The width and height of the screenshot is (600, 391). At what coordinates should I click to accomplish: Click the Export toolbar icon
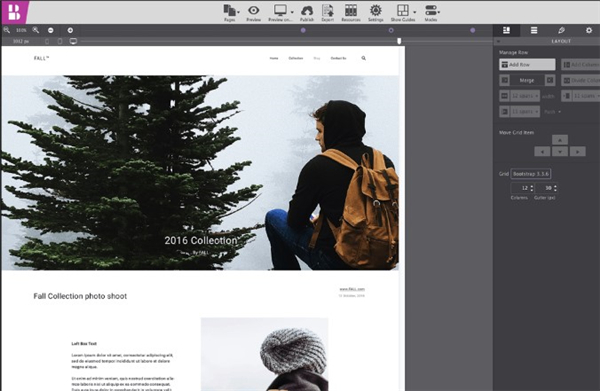[328, 10]
